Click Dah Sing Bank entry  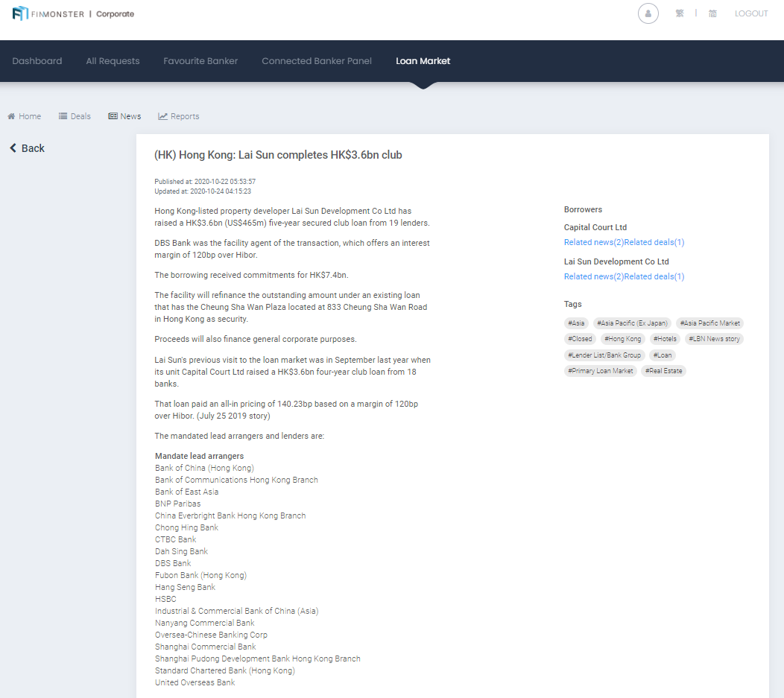tap(181, 551)
